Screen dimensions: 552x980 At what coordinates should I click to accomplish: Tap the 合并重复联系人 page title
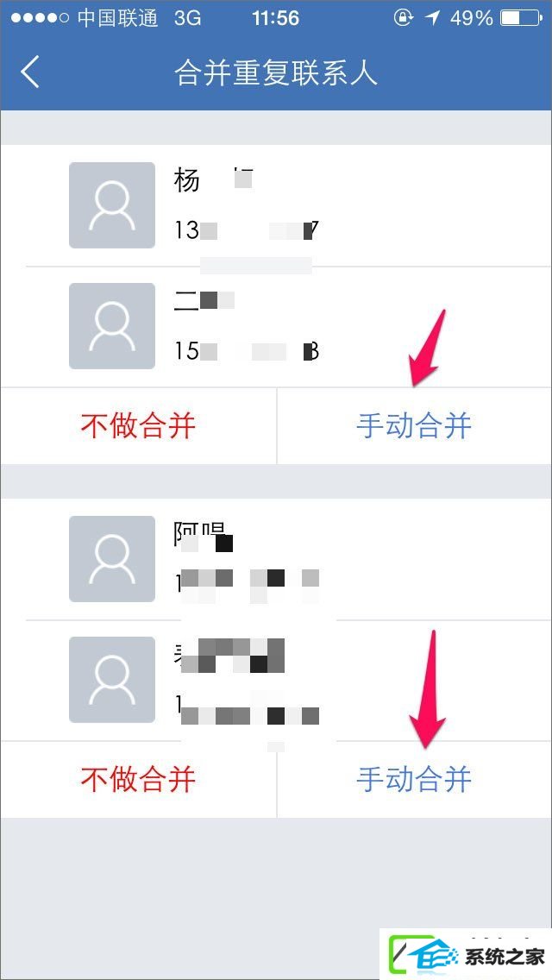(x=276, y=72)
